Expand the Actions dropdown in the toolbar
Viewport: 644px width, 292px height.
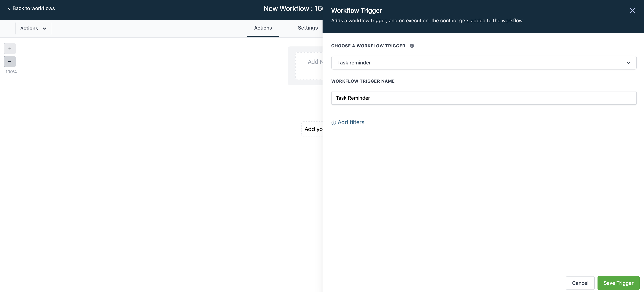click(33, 28)
